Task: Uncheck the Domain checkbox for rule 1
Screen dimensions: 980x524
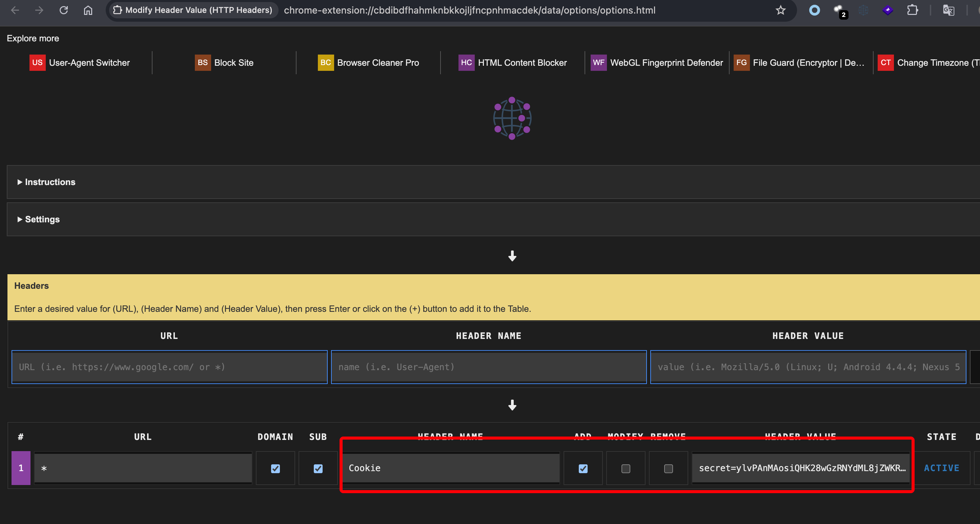Action: [x=275, y=468]
